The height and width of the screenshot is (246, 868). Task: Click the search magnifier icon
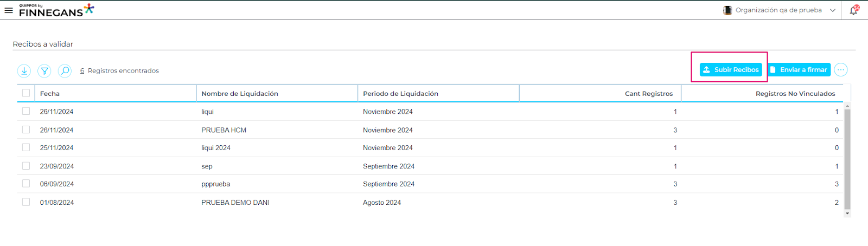pos(65,71)
